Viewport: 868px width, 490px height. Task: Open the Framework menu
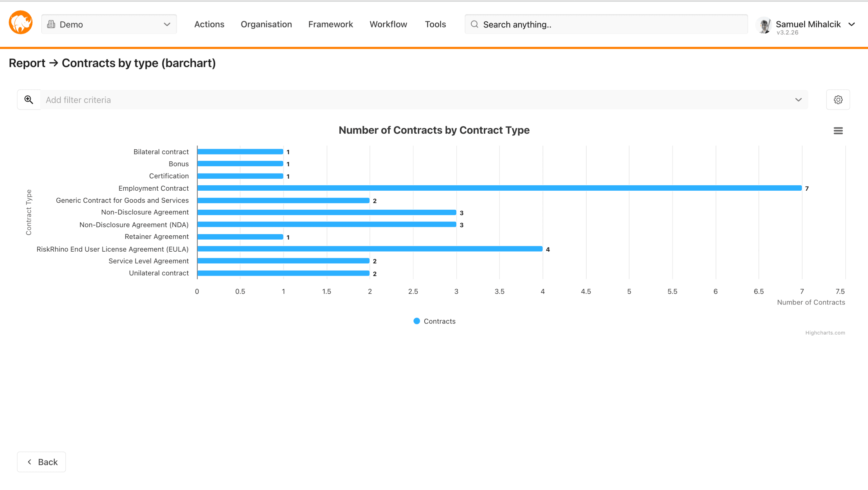pos(330,24)
